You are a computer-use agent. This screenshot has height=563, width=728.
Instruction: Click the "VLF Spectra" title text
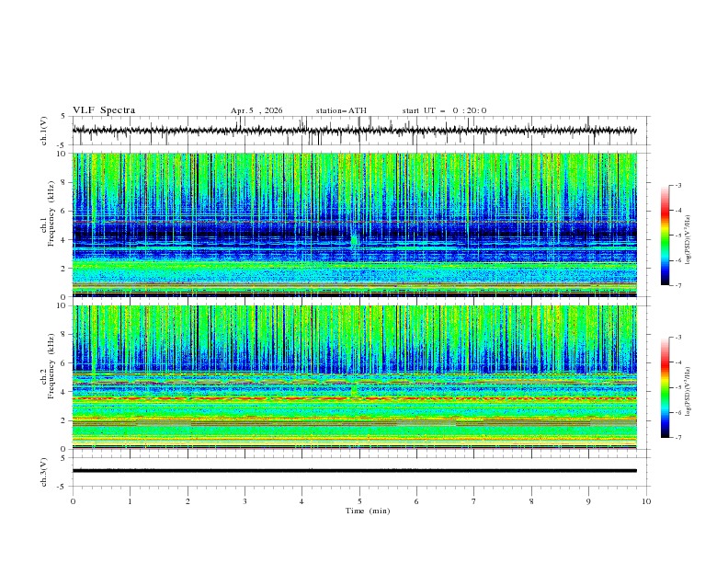coord(104,110)
